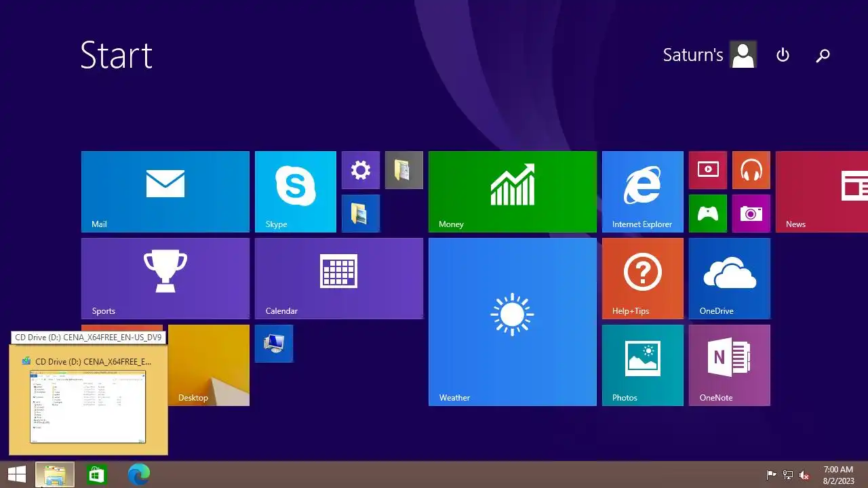The image size is (868, 488).
Task: Open the Saturn's user account picture
Action: (x=743, y=55)
